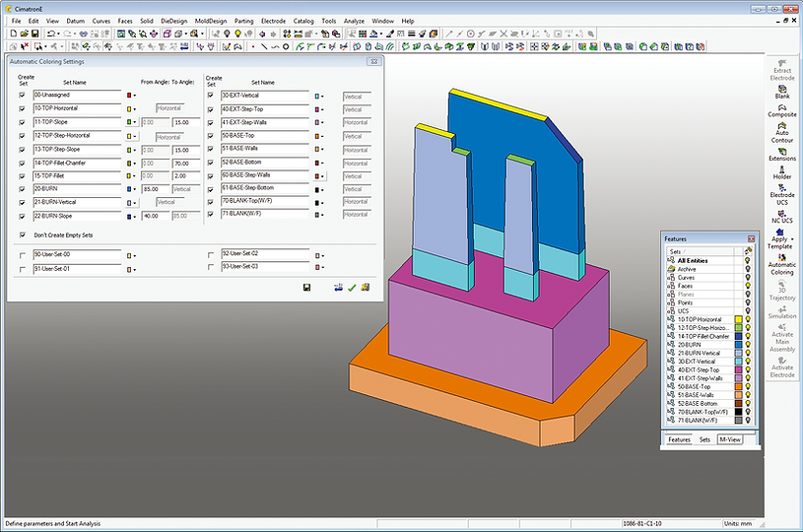Image resolution: width=803 pixels, height=532 pixels.
Task: Enable the 90-User-Set-00 checkbox
Action: coord(22,255)
